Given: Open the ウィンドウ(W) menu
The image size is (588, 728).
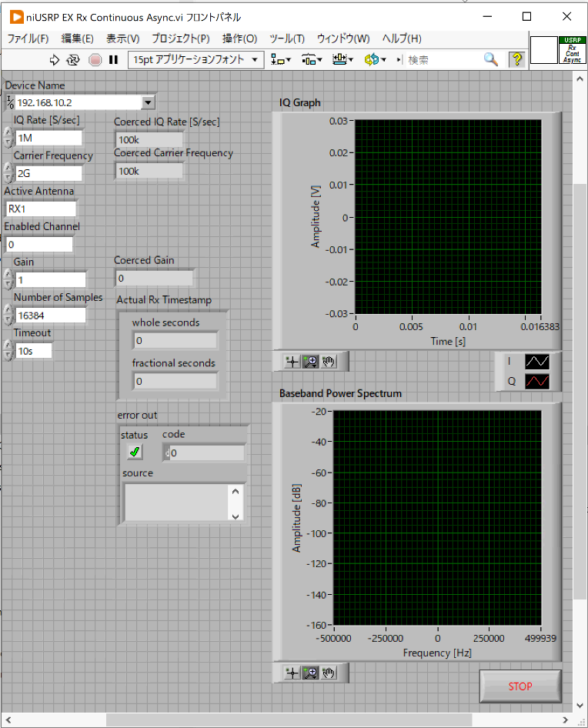Looking at the screenshot, I should [x=343, y=38].
